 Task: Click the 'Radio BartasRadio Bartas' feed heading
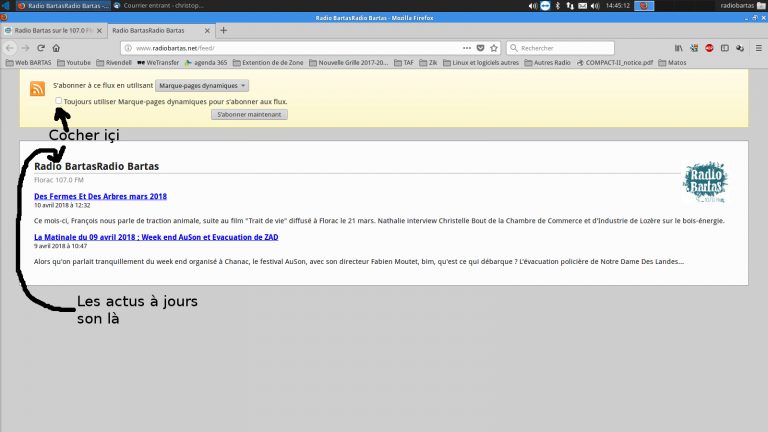(x=96, y=167)
